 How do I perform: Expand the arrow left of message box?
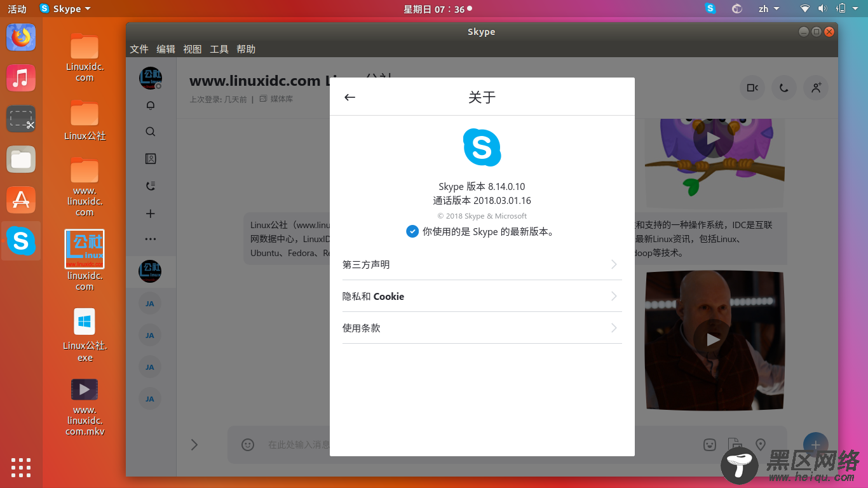(x=194, y=445)
